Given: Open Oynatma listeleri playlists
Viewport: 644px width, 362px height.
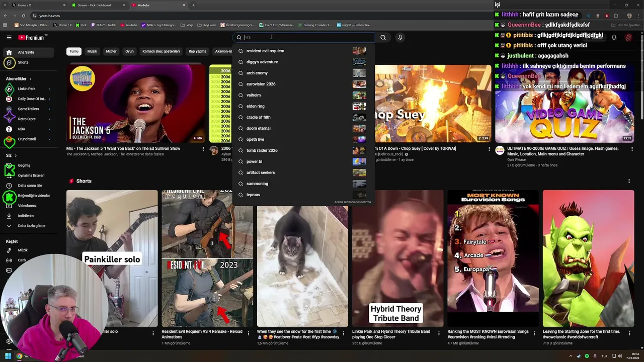Looking at the screenshot, I should (x=29, y=175).
